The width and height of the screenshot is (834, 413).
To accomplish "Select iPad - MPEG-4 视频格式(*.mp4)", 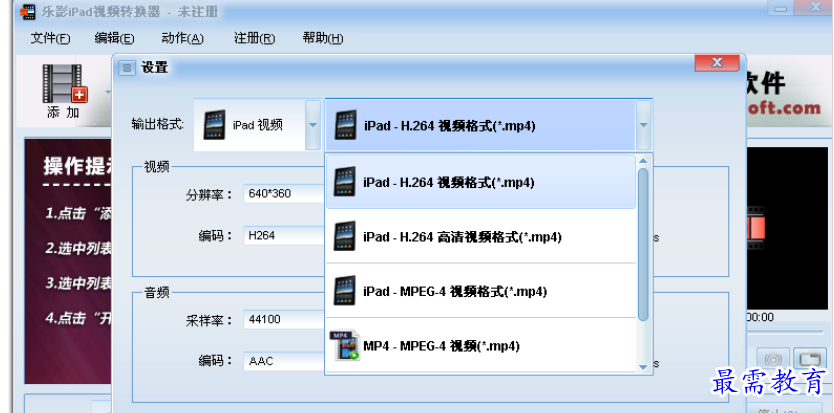I will (481, 292).
